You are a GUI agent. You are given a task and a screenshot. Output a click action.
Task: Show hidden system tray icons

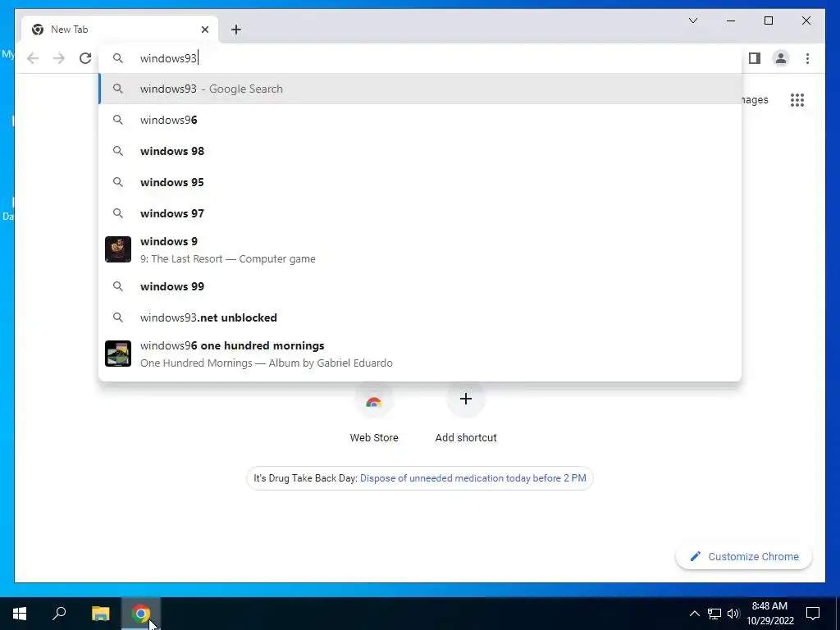click(694, 614)
